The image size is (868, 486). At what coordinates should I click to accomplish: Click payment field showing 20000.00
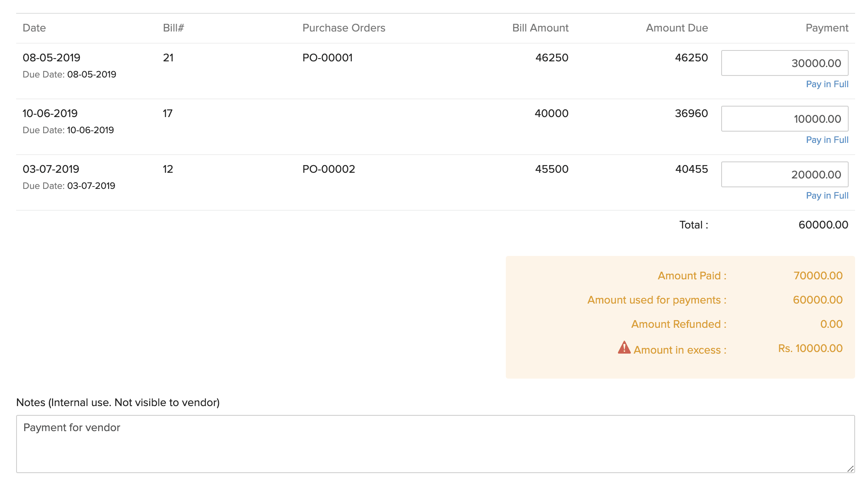click(785, 174)
